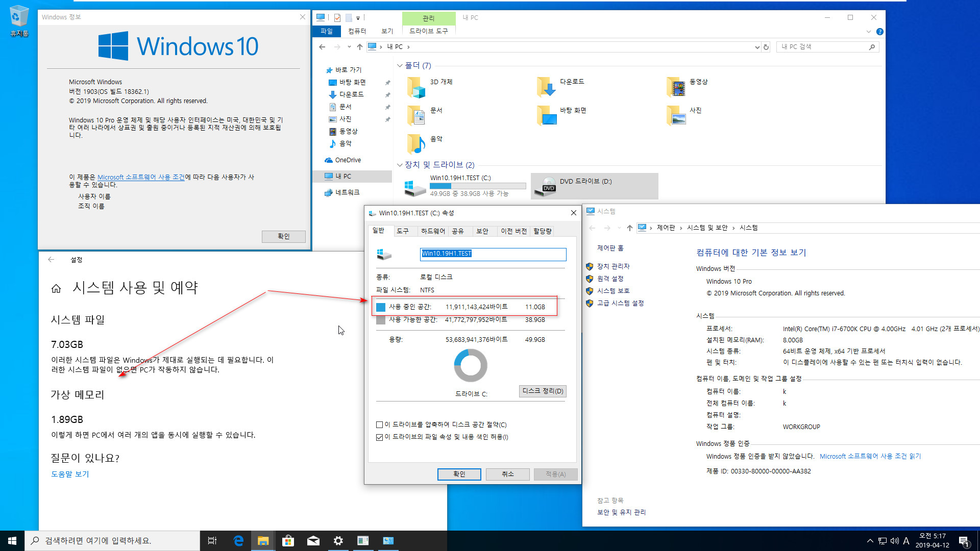The height and width of the screenshot is (551, 980).
Task: Click the refresh button in the Explorer address bar
Action: tap(766, 47)
